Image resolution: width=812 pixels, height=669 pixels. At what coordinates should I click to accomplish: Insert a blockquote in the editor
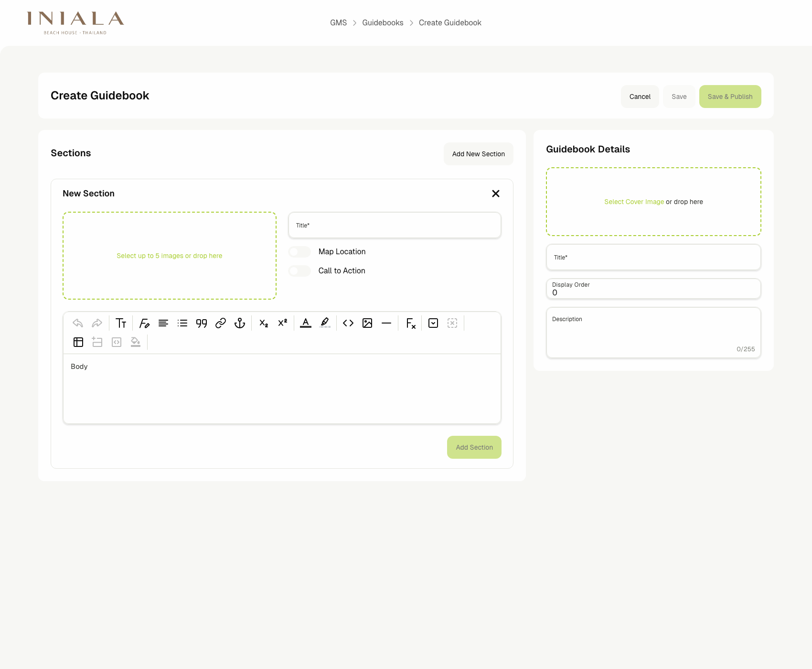tap(201, 323)
